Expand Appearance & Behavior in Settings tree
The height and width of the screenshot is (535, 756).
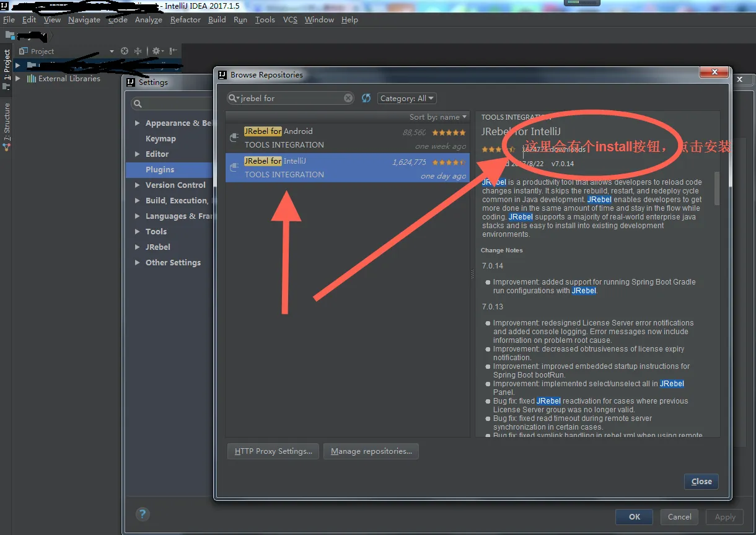pos(137,123)
